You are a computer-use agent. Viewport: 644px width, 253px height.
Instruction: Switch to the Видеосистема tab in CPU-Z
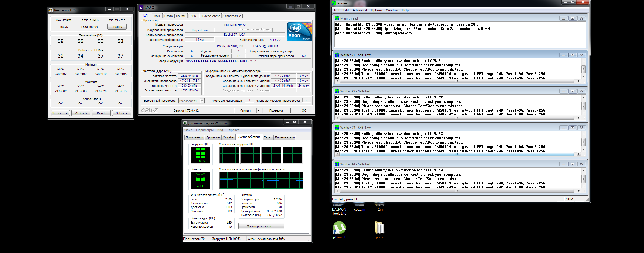click(210, 16)
